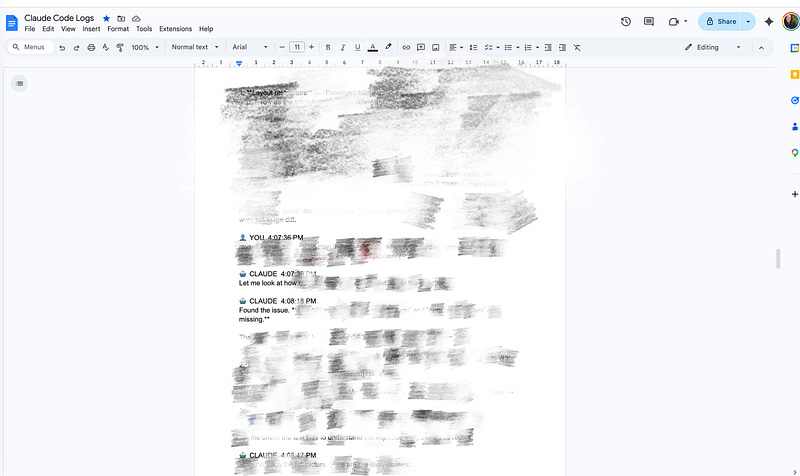Star the Claude Code Logs document
The height and width of the screenshot is (476, 800).
point(106,18)
